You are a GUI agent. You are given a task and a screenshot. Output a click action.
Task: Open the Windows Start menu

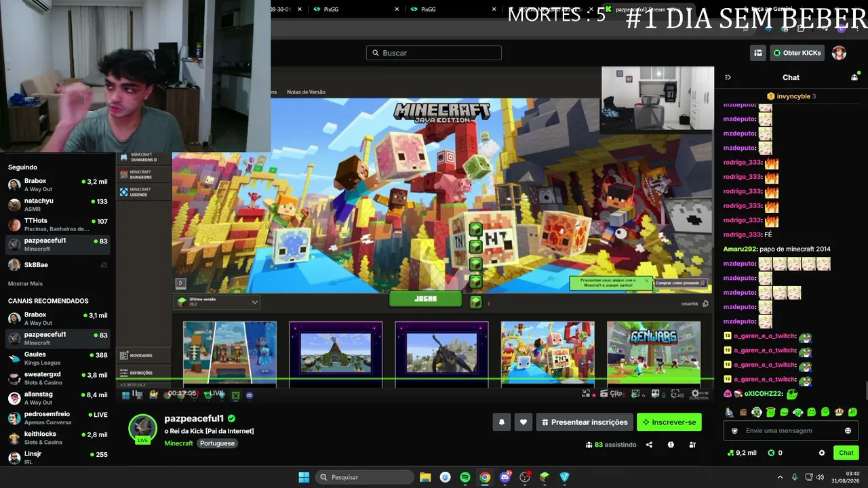pos(304,477)
